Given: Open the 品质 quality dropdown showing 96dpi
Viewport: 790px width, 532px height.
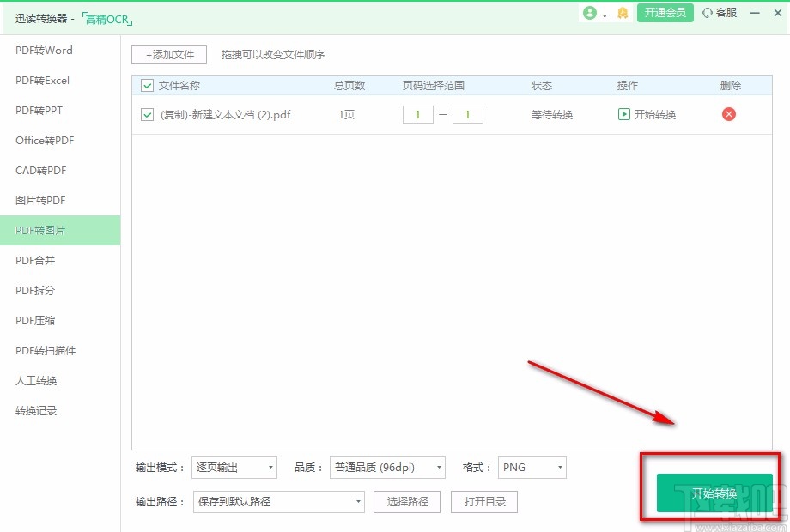Looking at the screenshot, I should (x=386, y=468).
